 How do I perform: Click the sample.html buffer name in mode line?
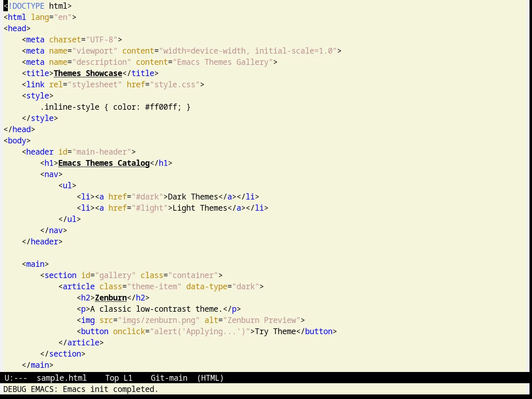62,378
